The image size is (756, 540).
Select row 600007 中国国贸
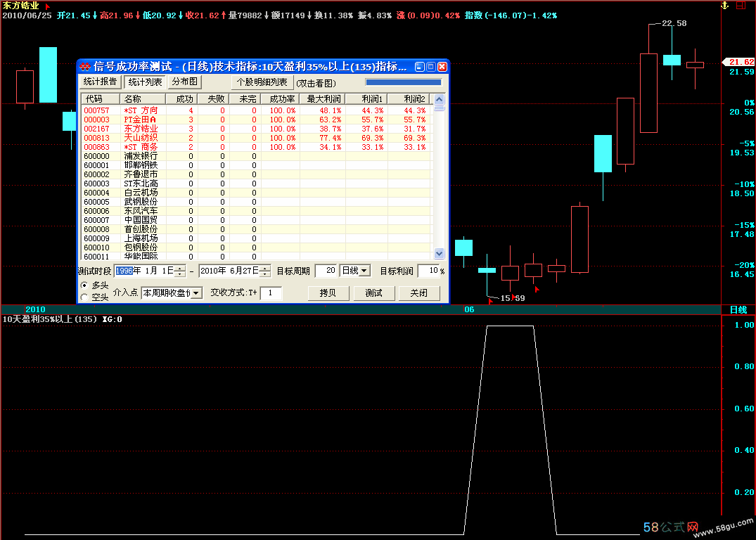click(257, 220)
